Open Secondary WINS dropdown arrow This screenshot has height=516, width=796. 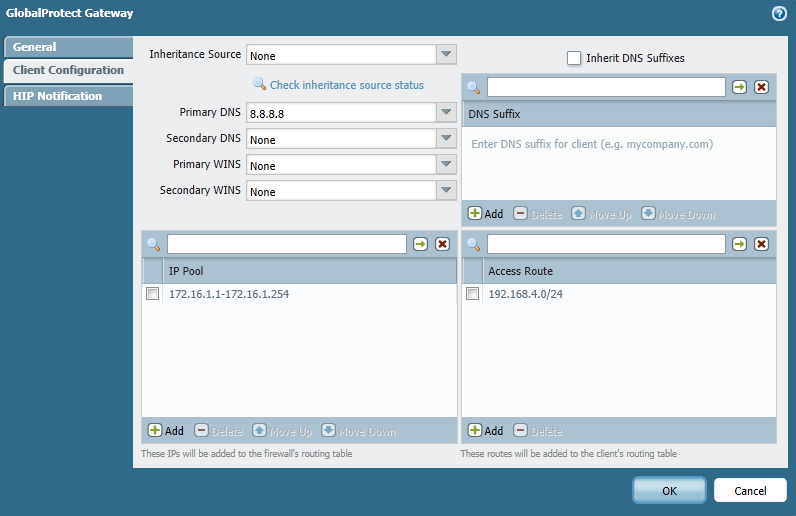[446, 190]
